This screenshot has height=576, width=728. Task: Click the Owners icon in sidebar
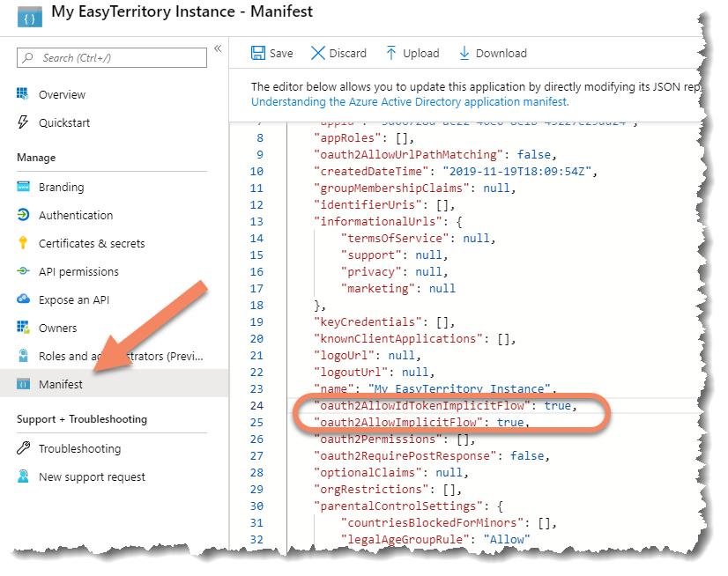click(23, 328)
